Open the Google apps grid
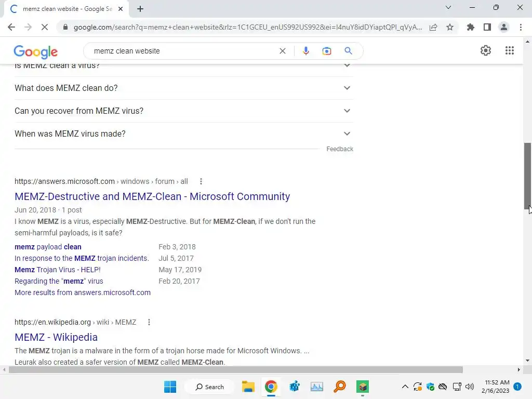The height and width of the screenshot is (399, 532). tap(509, 50)
